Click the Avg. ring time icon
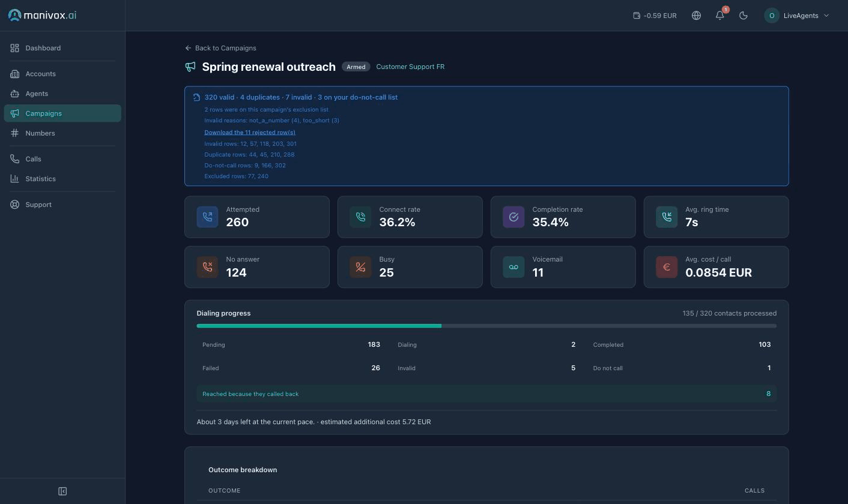 [x=667, y=217]
